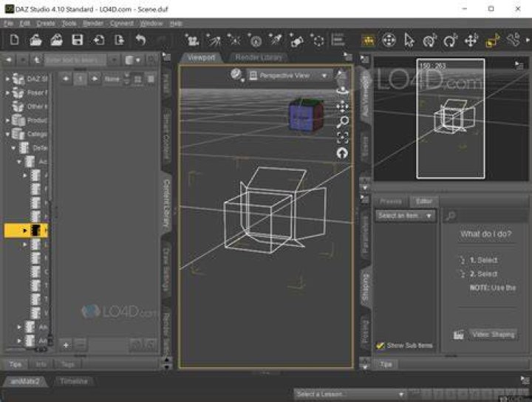Click the New Scene file icon

(x=14, y=40)
